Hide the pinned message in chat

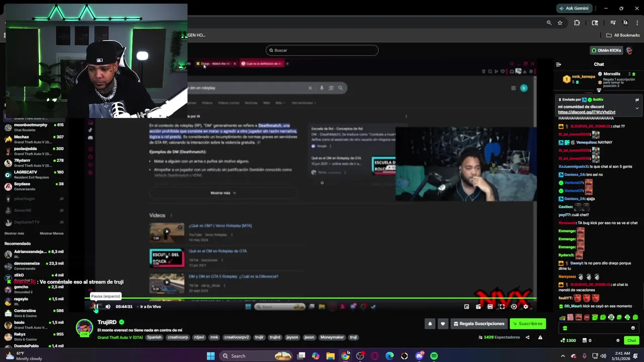click(x=637, y=100)
